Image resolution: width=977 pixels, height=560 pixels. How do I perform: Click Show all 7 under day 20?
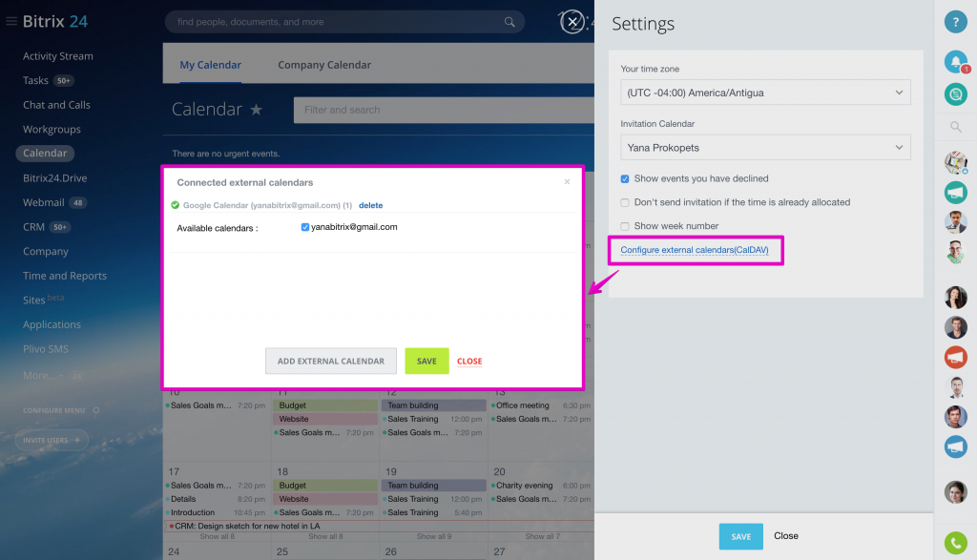[542, 536]
